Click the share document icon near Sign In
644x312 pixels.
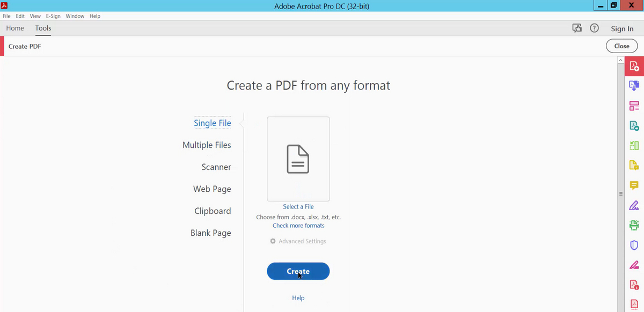click(577, 28)
